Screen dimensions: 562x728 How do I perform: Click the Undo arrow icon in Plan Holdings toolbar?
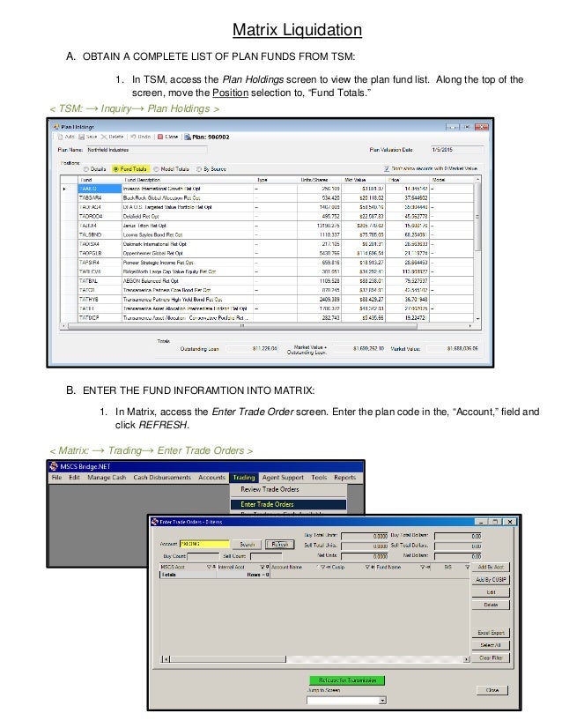pos(133,137)
